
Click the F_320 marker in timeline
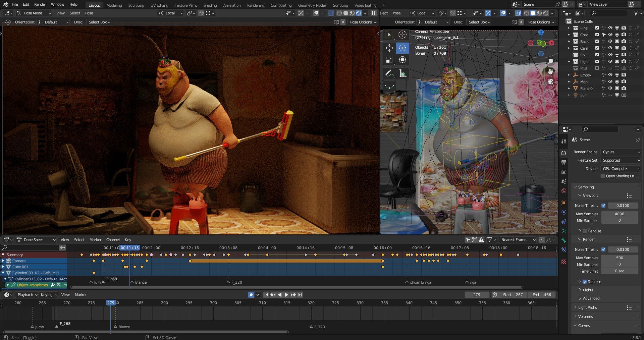point(311,327)
